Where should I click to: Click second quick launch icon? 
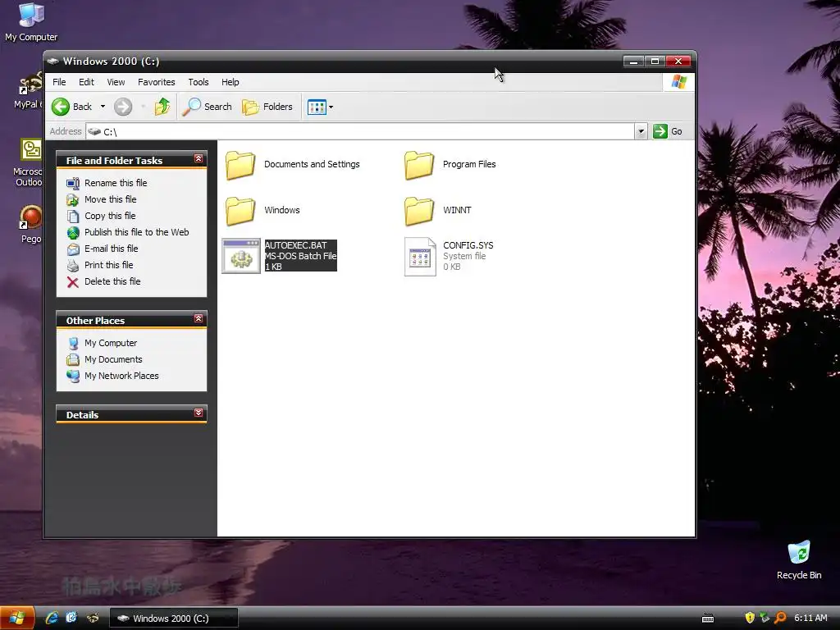pos(71,618)
